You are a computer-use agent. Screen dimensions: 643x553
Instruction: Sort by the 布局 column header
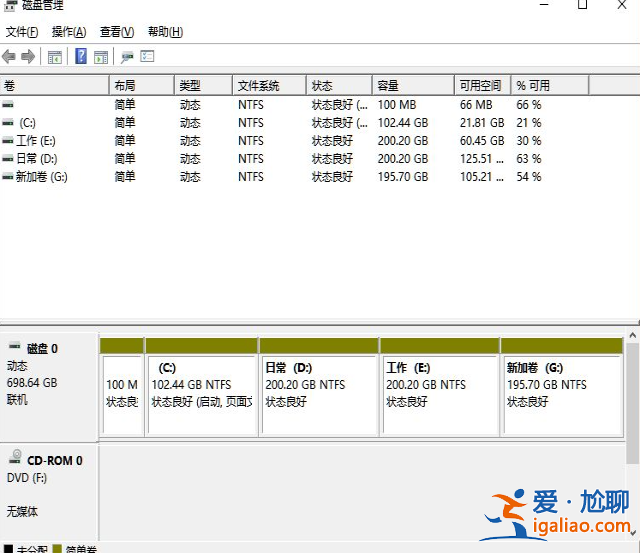click(142, 85)
